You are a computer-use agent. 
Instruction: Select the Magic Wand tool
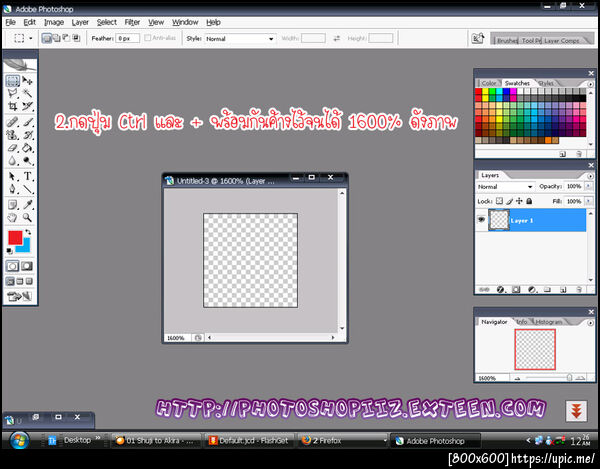(x=27, y=93)
